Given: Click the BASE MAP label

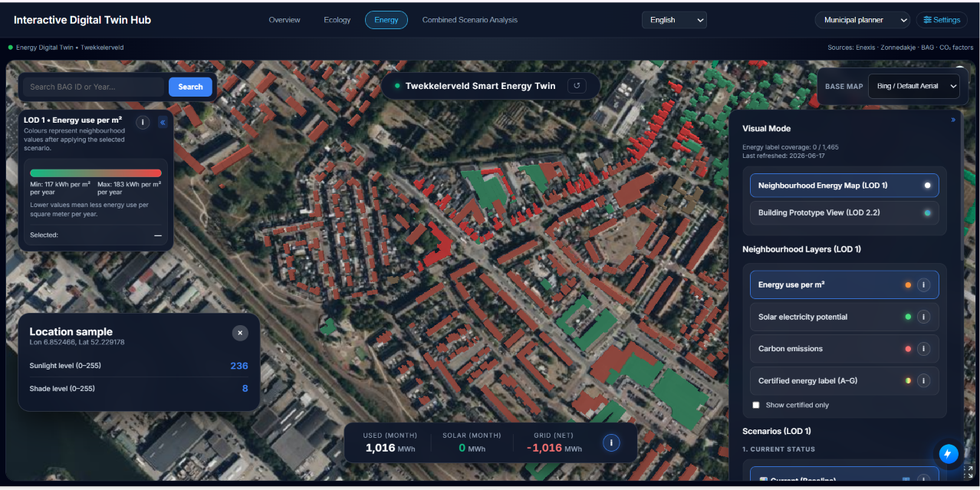Looking at the screenshot, I should coord(844,87).
